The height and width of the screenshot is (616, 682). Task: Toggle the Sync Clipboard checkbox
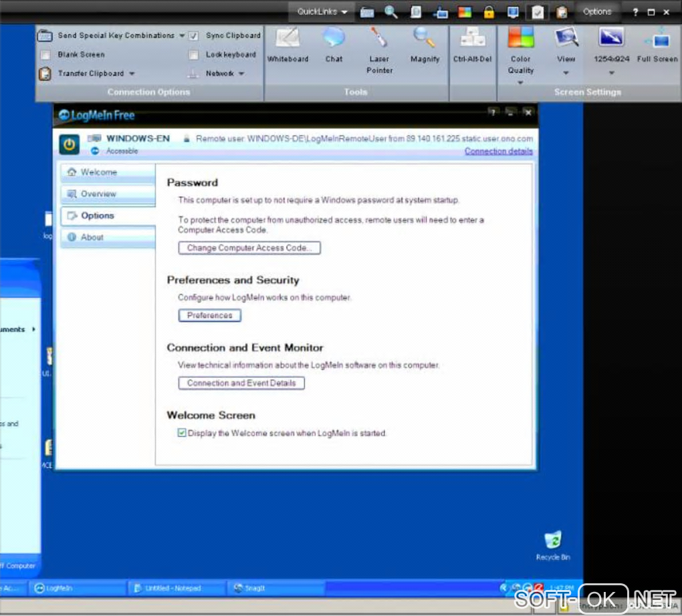[193, 35]
